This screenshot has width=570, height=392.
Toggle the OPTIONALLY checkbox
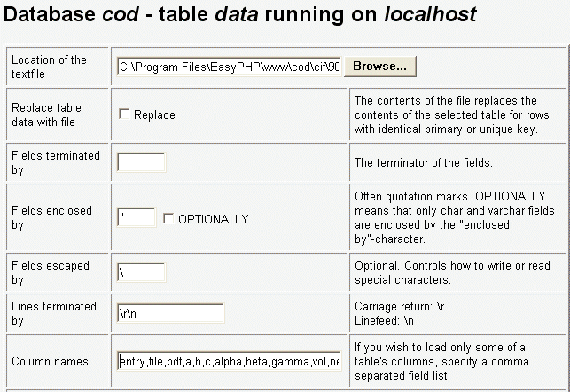(168, 218)
